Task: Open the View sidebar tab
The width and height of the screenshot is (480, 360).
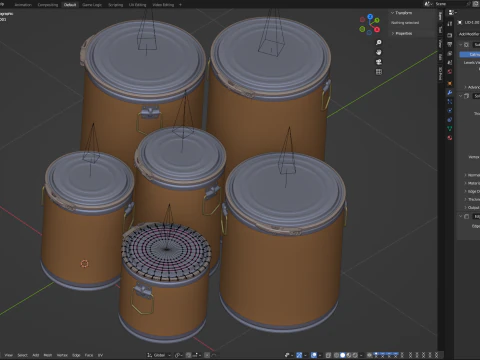Action: (440, 43)
